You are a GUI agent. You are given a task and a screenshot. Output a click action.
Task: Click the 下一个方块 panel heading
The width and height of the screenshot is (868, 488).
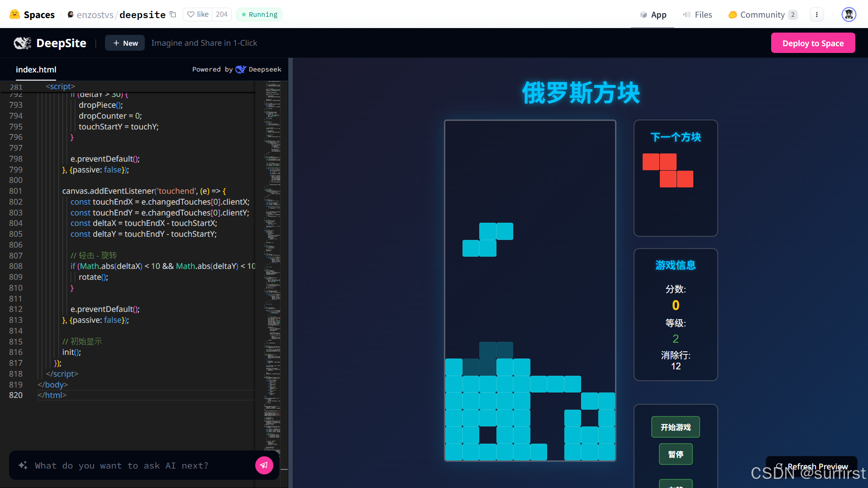pos(675,137)
